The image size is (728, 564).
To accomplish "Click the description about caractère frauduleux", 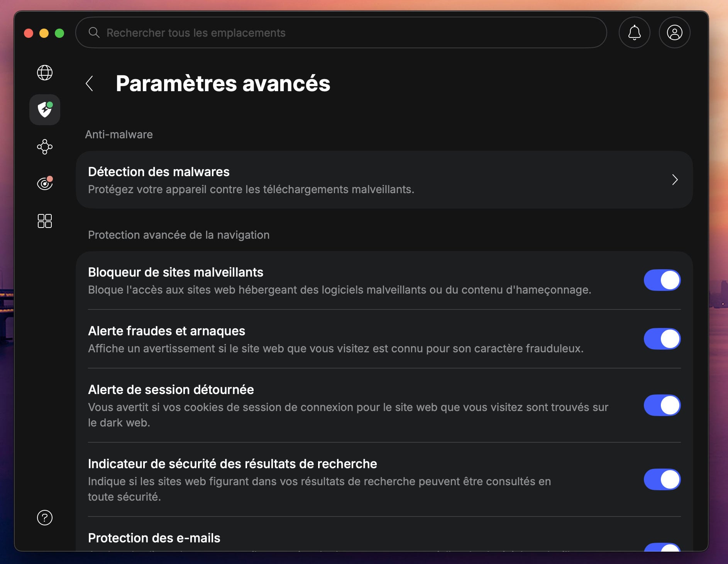I will click(336, 348).
